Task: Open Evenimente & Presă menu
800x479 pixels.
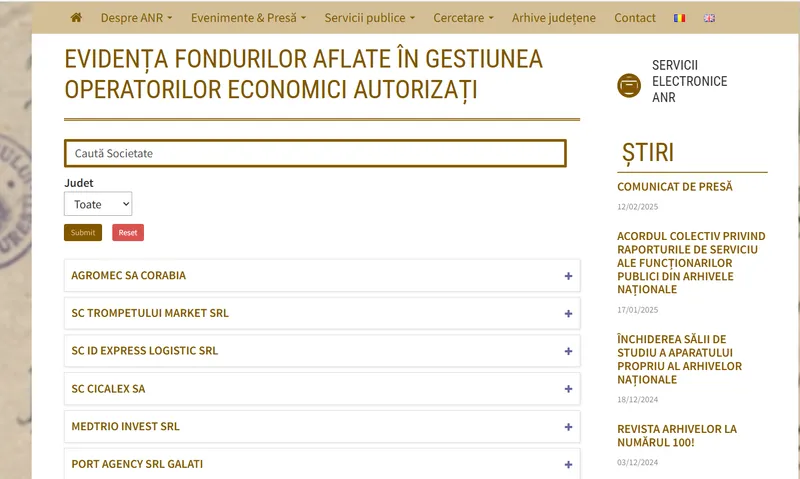Action: coord(248,18)
